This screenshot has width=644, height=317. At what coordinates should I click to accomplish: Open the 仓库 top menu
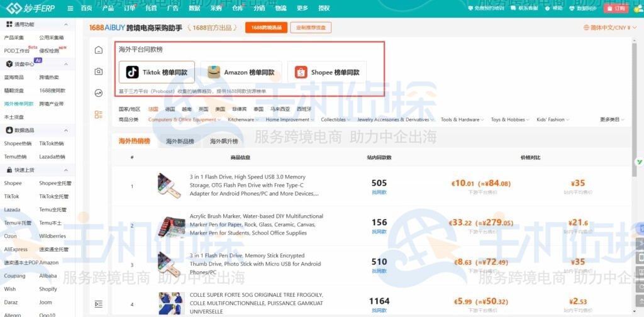[237, 8]
